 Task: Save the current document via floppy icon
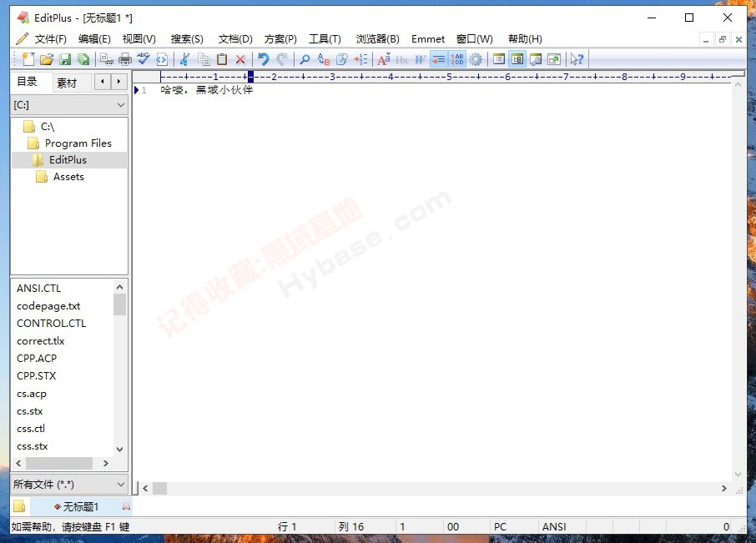pos(65,59)
